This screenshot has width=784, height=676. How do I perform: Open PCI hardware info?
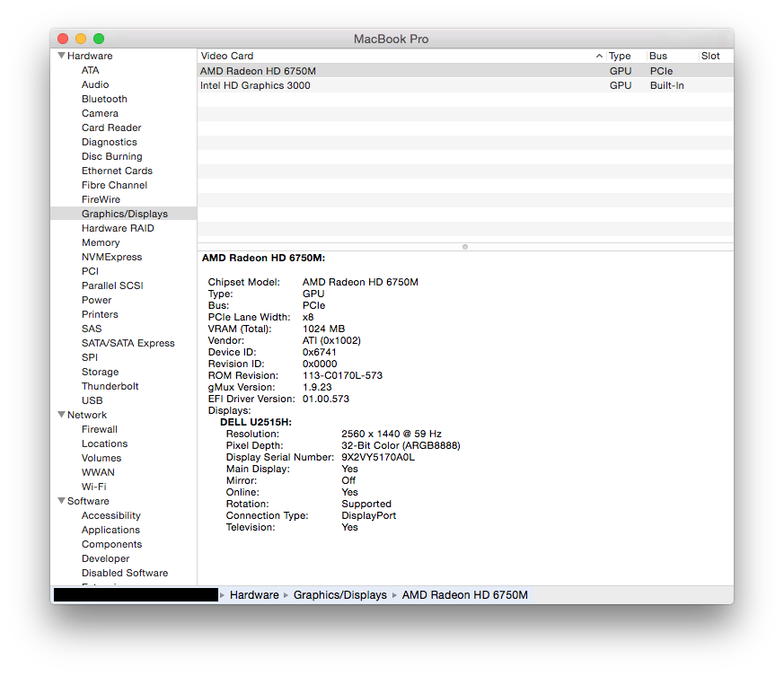click(x=90, y=271)
